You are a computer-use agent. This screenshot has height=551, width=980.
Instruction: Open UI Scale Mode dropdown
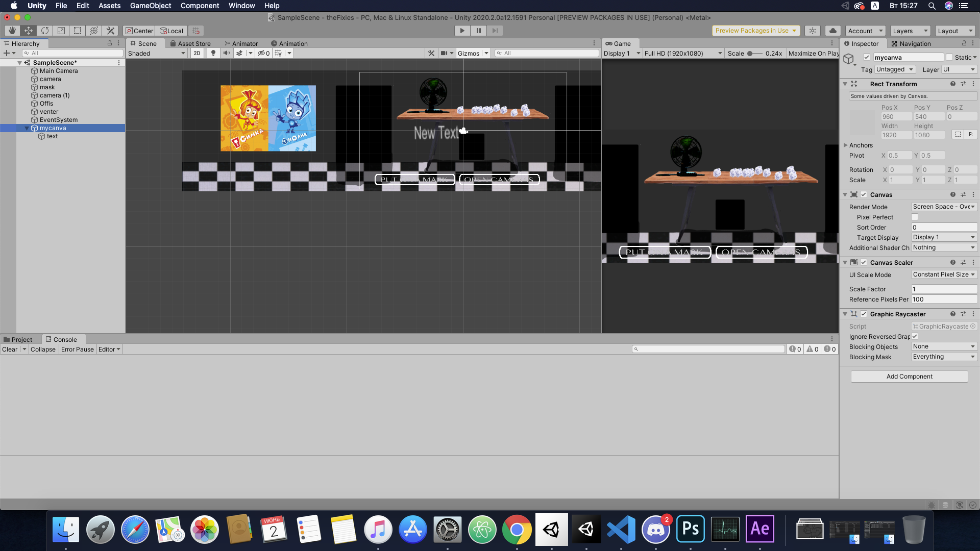click(x=944, y=274)
